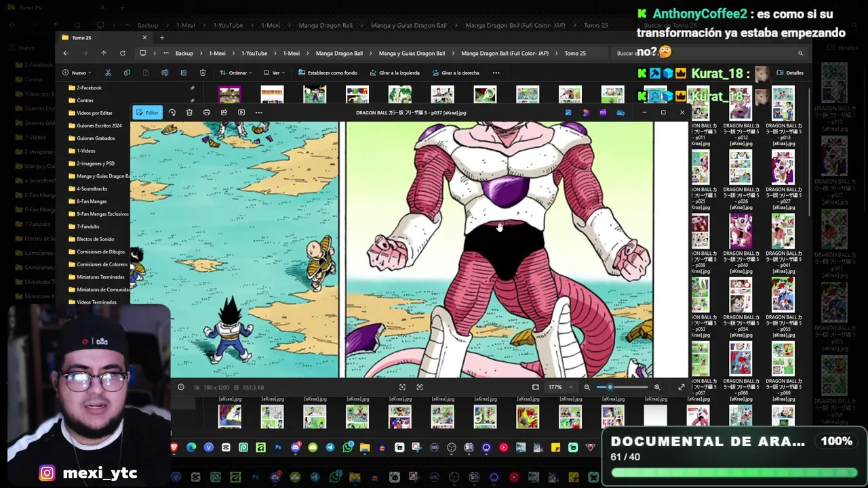Go back in File Explorer
The width and height of the screenshot is (868, 488).
(66, 53)
